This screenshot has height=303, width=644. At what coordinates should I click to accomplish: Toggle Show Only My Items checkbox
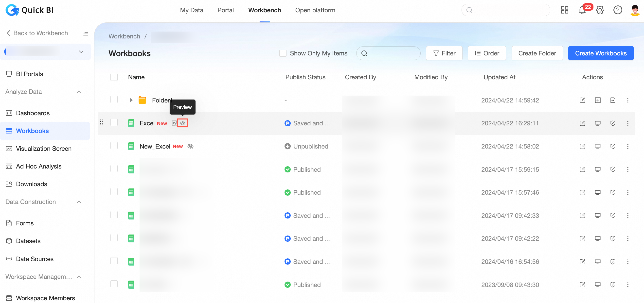point(283,53)
